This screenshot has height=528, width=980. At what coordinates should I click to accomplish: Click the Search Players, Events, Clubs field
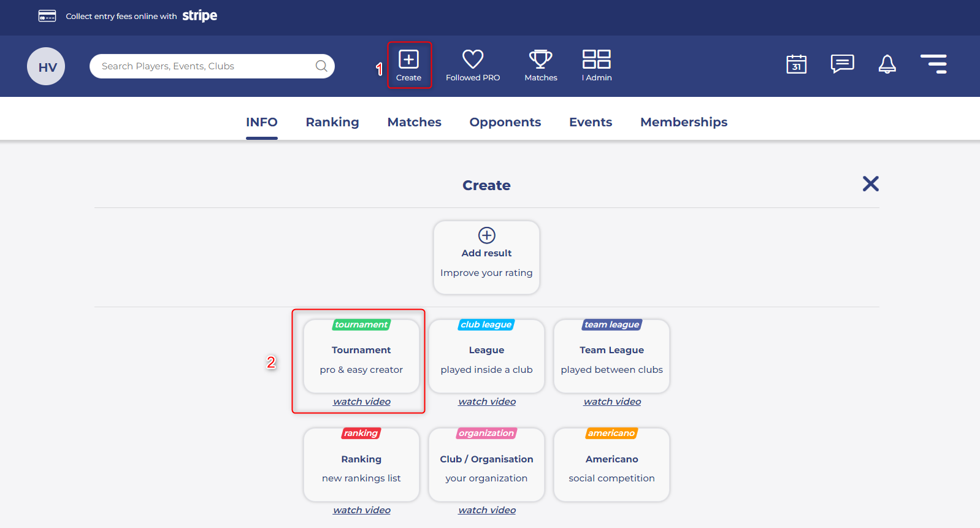click(x=212, y=66)
